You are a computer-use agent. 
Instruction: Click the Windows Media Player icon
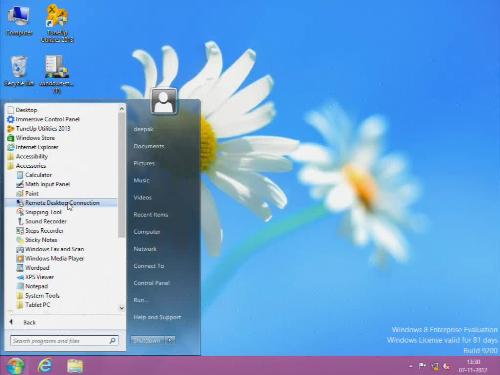(x=20, y=259)
